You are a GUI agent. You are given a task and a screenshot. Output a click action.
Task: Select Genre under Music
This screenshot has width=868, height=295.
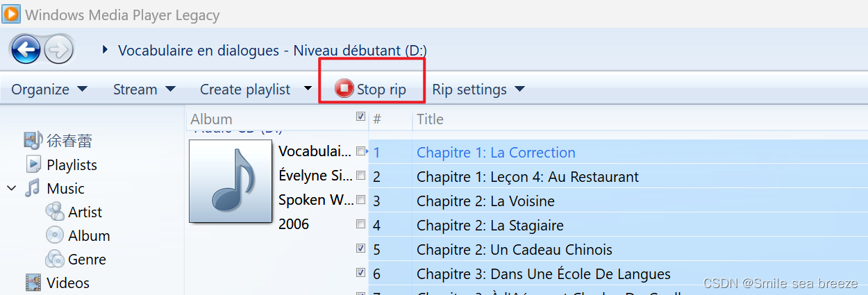click(x=87, y=260)
